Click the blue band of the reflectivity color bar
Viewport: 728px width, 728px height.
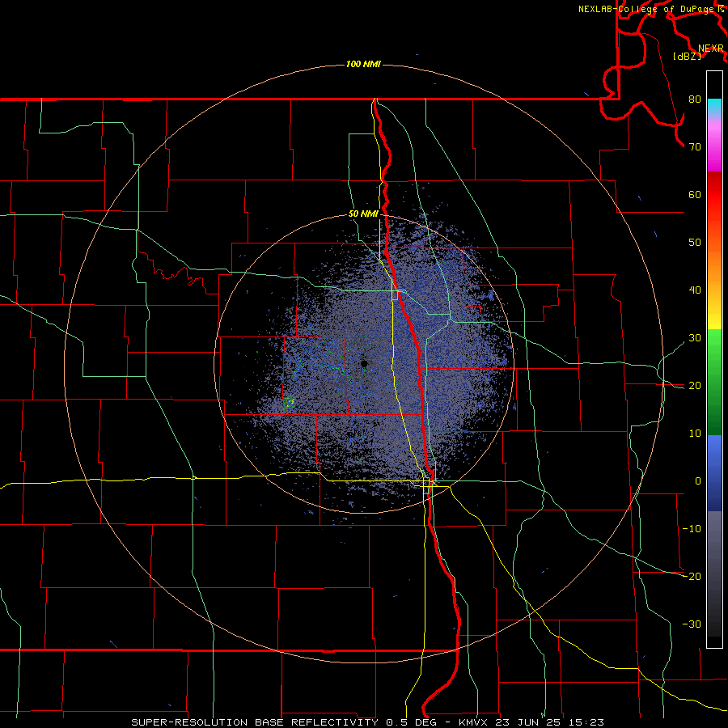click(714, 473)
